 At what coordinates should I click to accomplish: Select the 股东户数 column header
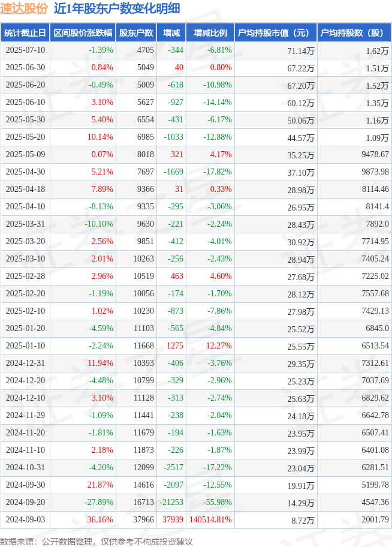pyautogui.click(x=137, y=33)
